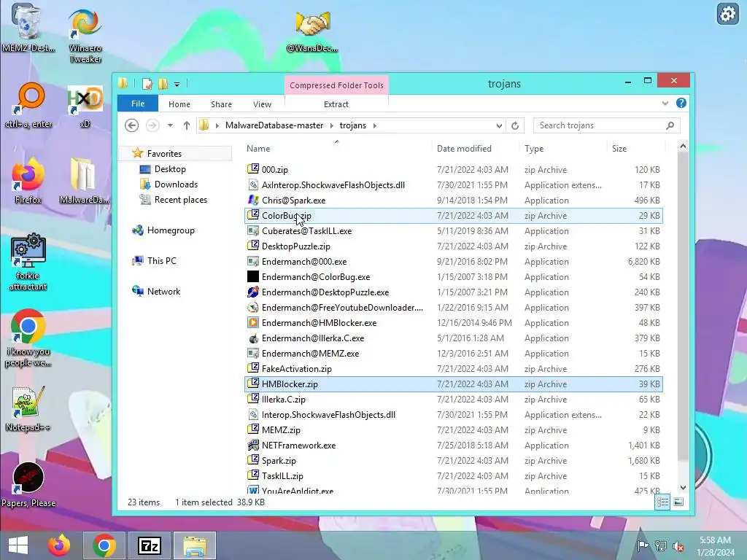This screenshot has width=747, height=560.
Task: Click trojans breadcrumb in the address bar
Action: (352, 125)
